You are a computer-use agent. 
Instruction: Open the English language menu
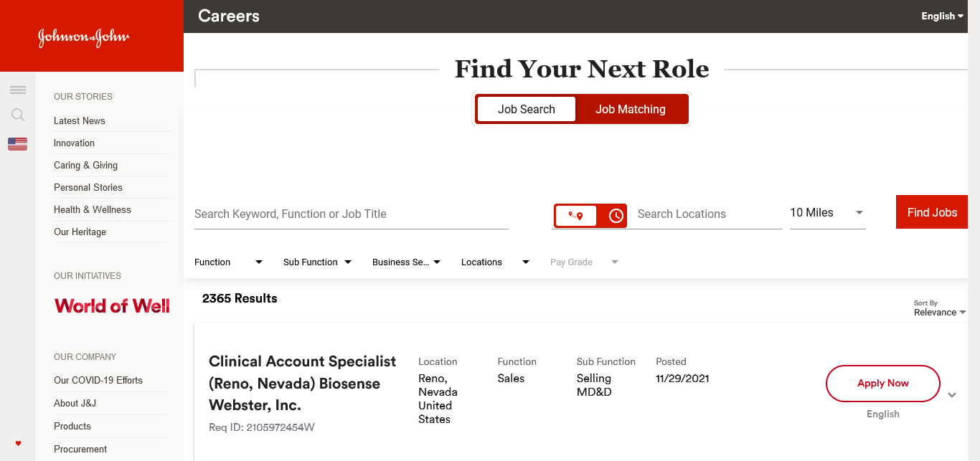[942, 16]
